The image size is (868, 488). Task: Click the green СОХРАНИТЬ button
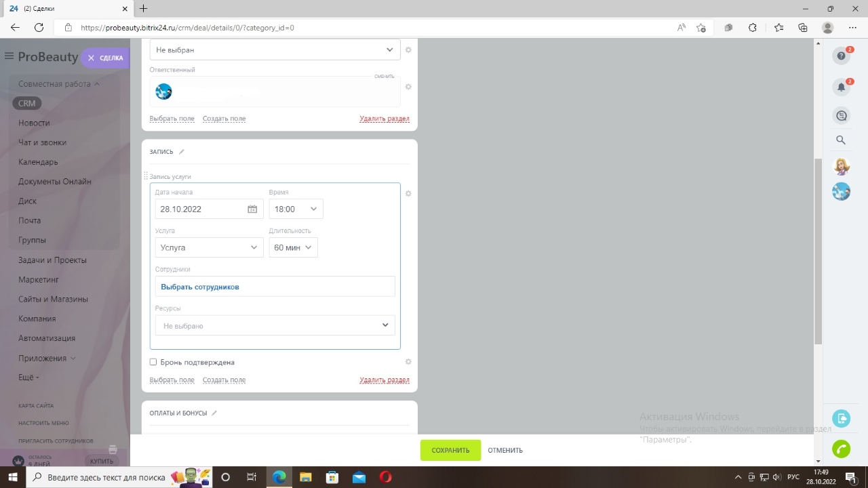[450, 450]
